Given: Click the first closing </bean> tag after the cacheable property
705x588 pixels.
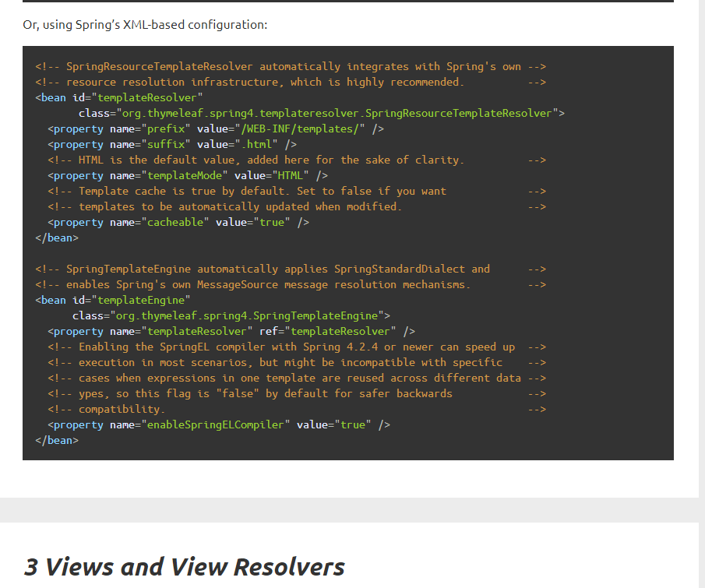Looking at the screenshot, I should coord(57,238).
